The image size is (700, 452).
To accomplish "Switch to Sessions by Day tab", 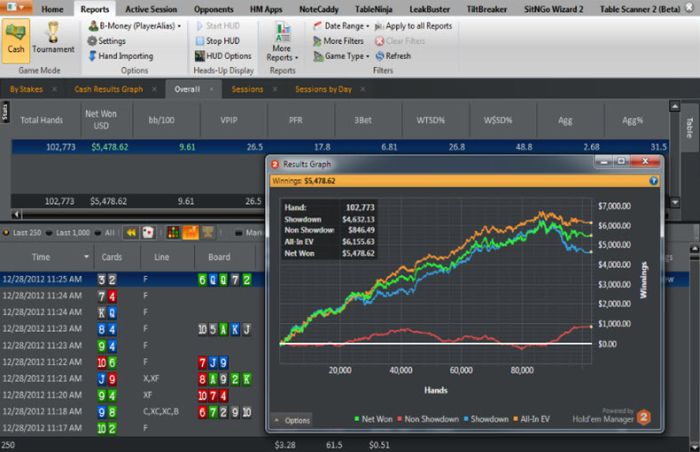I will (x=323, y=89).
